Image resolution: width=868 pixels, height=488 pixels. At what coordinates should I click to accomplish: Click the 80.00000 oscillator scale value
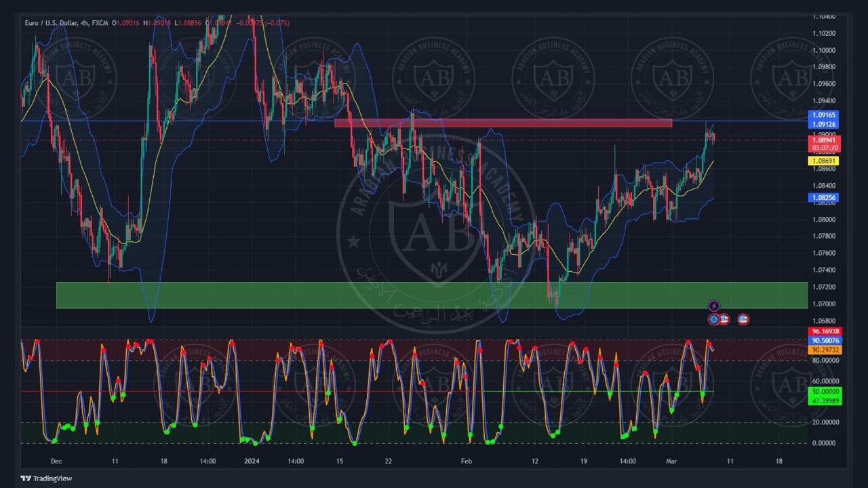pyautogui.click(x=825, y=361)
